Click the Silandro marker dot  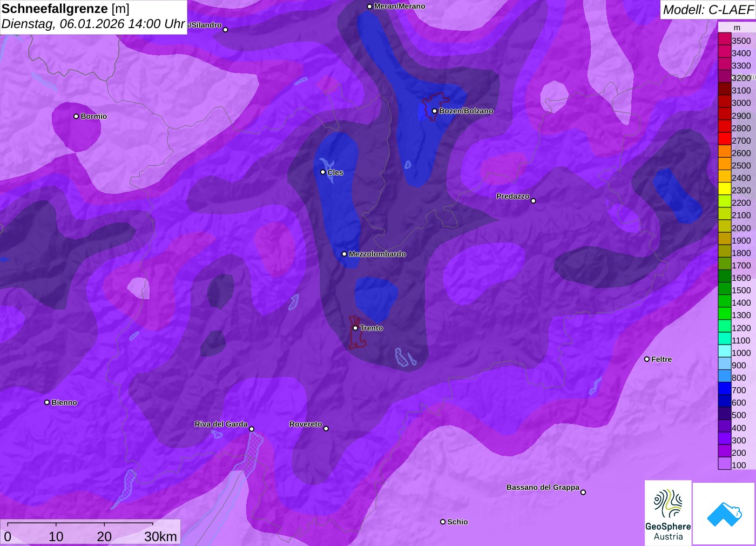click(226, 30)
